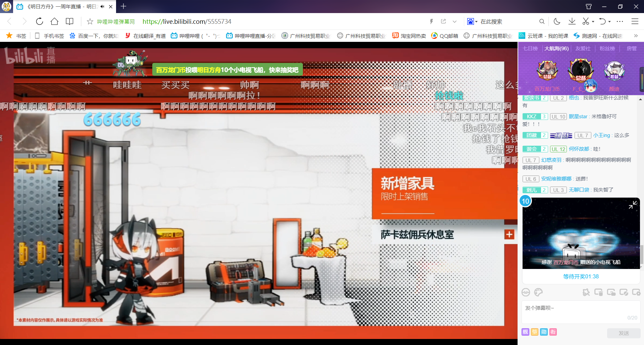Click the 颜迪 captain avatar
This screenshot has height=345, width=644.
(614, 70)
